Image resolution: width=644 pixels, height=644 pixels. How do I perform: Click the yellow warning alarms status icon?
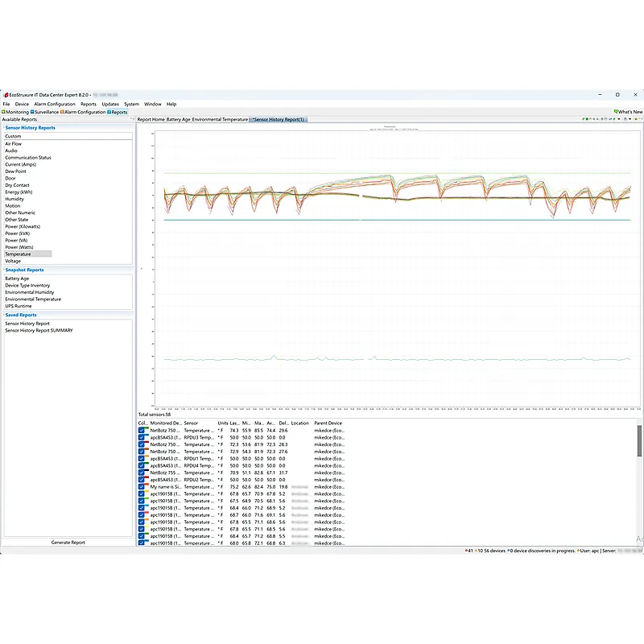coord(476,551)
